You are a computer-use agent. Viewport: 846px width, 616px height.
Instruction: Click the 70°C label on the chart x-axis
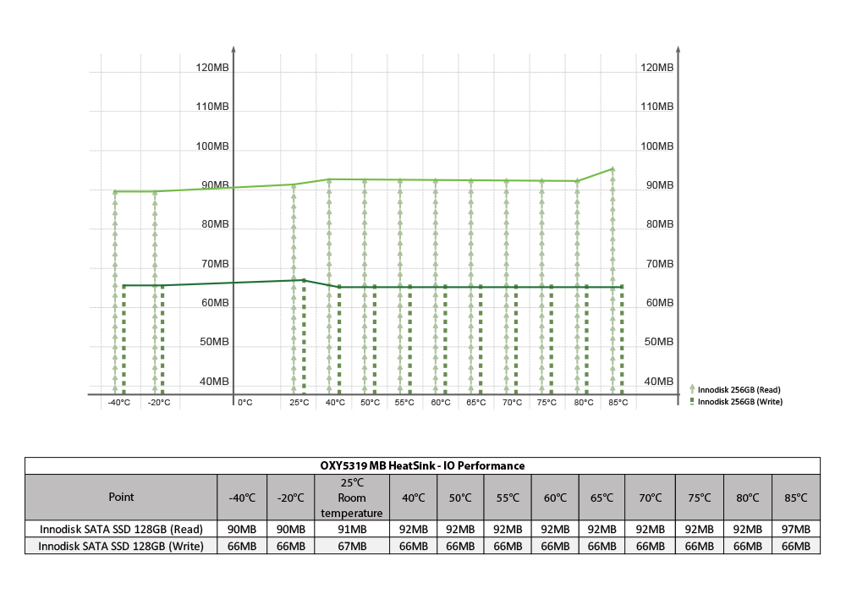pos(512,403)
